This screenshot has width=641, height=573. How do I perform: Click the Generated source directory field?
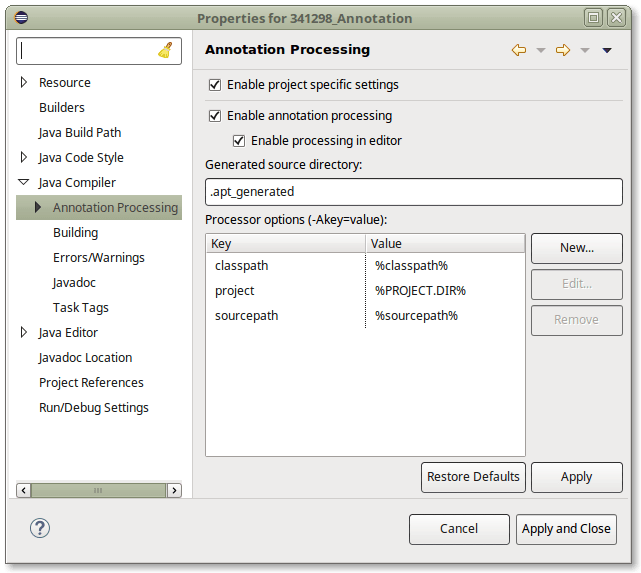(x=414, y=192)
